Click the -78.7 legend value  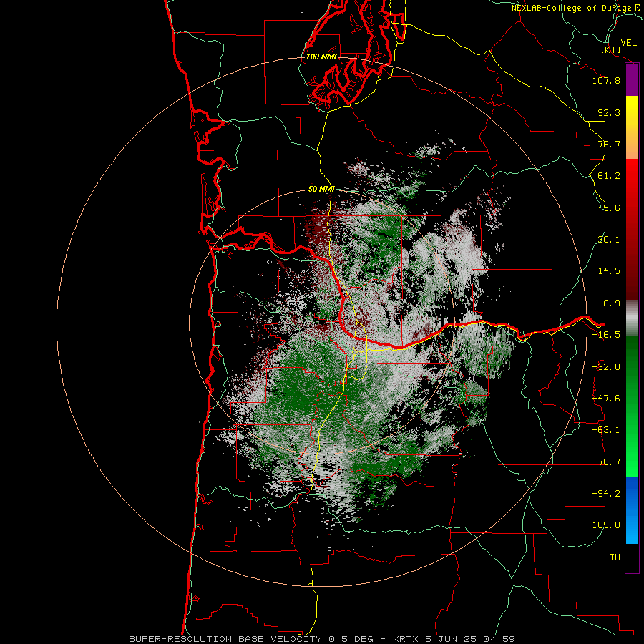[606, 462]
